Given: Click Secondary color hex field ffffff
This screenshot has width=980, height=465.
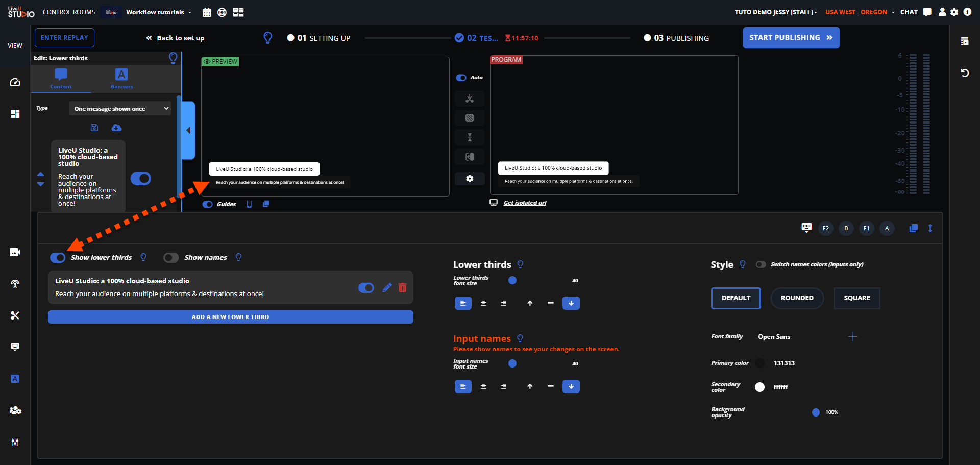Looking at the screenshot, I should pyautogui.click(x=781, y=387).
